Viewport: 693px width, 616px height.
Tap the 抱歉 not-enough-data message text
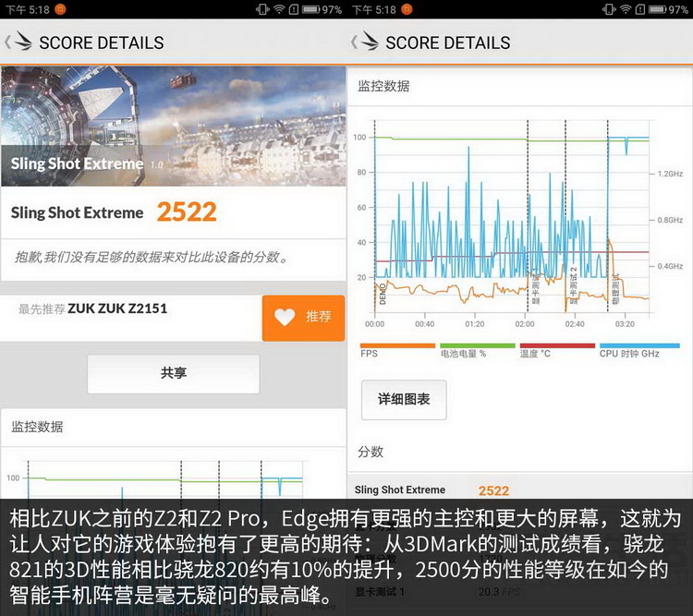click(152, 257)
